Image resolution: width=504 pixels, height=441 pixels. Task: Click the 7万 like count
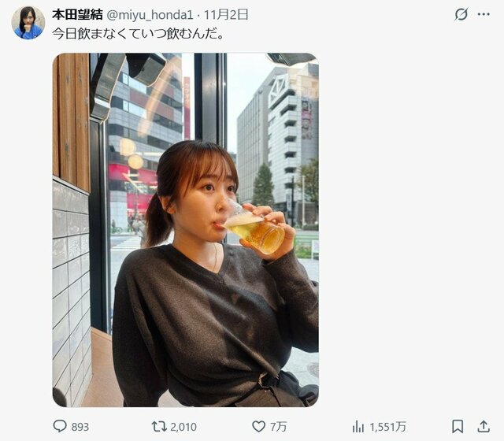pyautogui.click(x=280, y=427)
